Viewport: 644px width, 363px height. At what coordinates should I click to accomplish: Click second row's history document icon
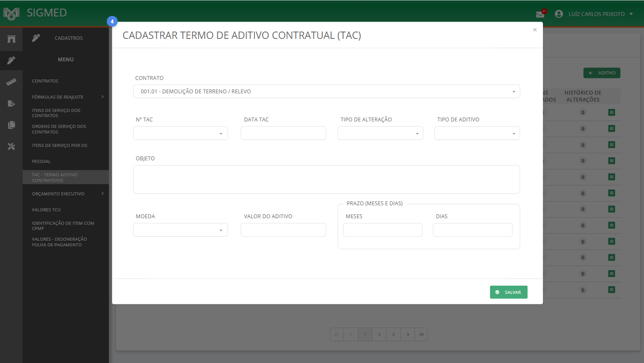tap(583, 128)
